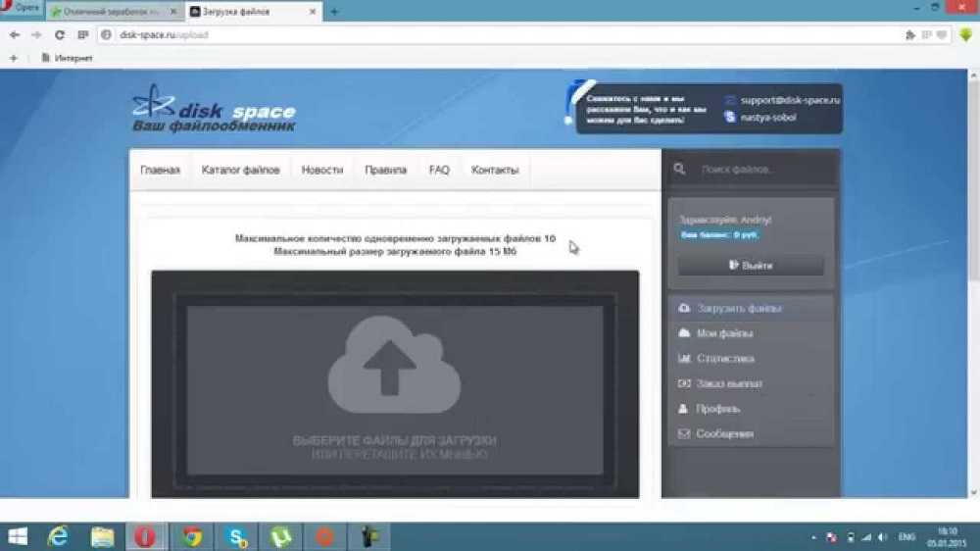Click the search magnifier icon in sidebar
The height and width of the screenshot is (551, 980).
coord(679,170)
